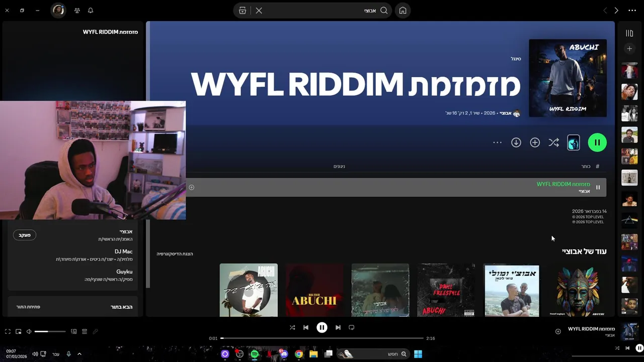
Task: Navigate back with the dimmed top chevron
Action: [x=605, y=11]
